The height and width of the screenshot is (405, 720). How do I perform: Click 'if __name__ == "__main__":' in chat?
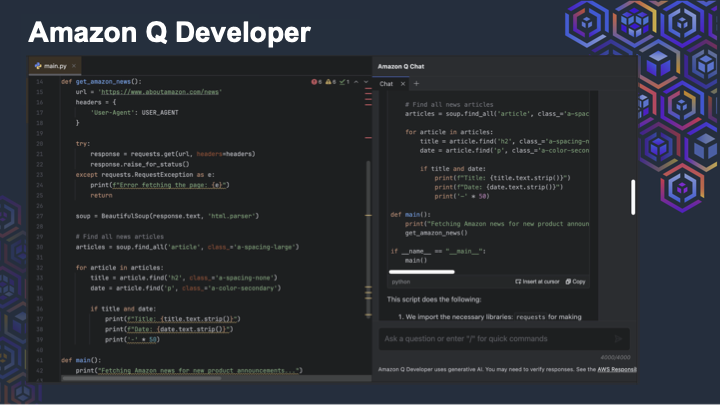point(438,251)
